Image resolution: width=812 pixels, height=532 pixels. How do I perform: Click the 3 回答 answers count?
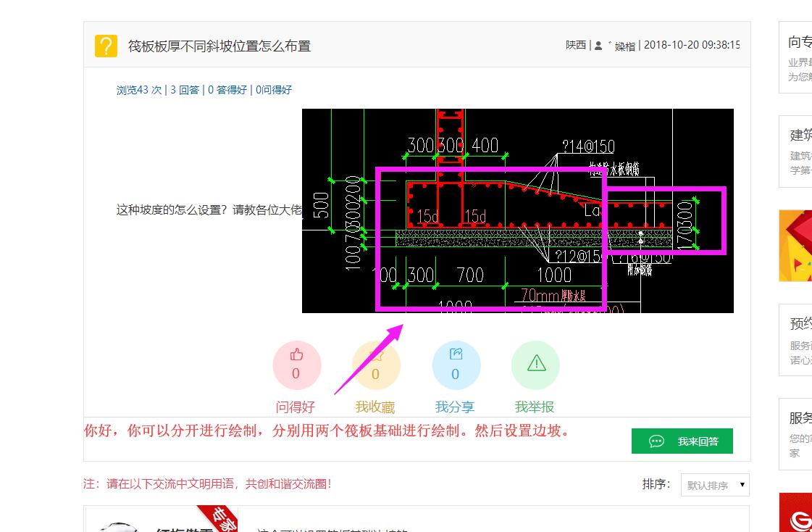point(185,90)
